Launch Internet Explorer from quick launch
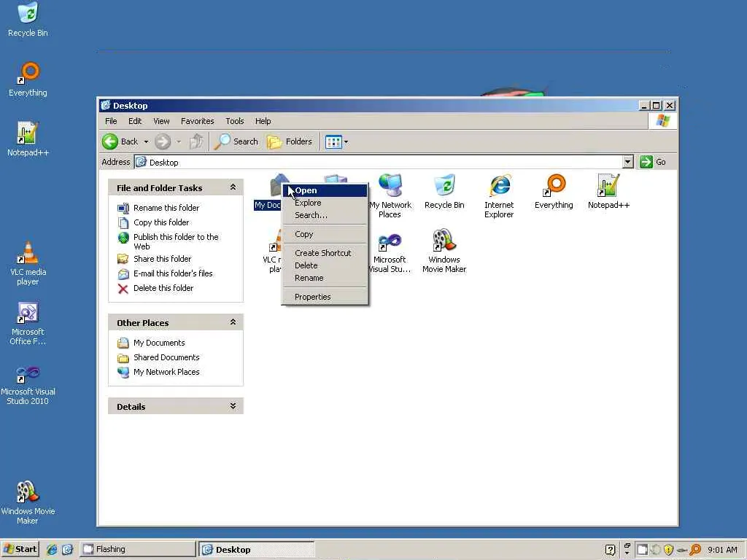 coord(52,550)
